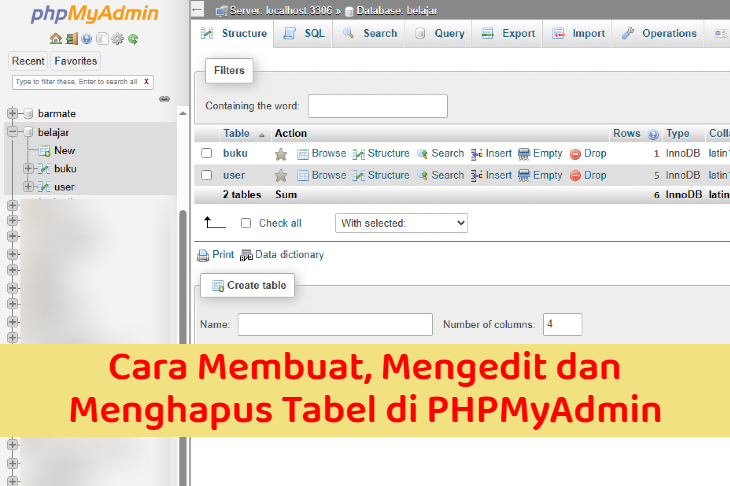Focus the new table Name field

coord(335,324)
